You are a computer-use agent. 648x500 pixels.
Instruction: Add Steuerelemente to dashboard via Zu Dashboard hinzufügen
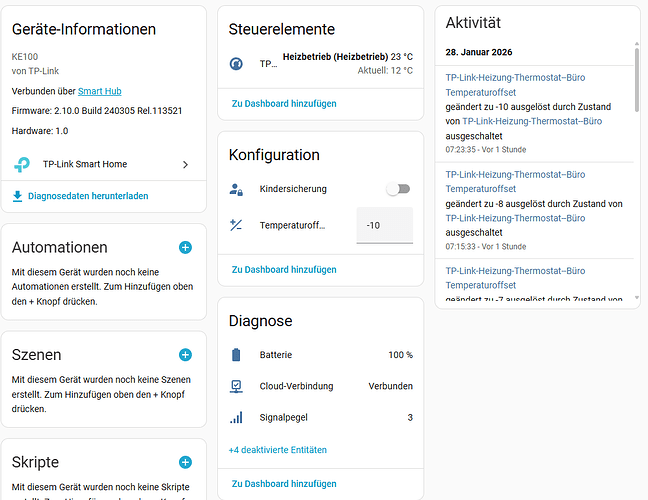click(284, 104)
